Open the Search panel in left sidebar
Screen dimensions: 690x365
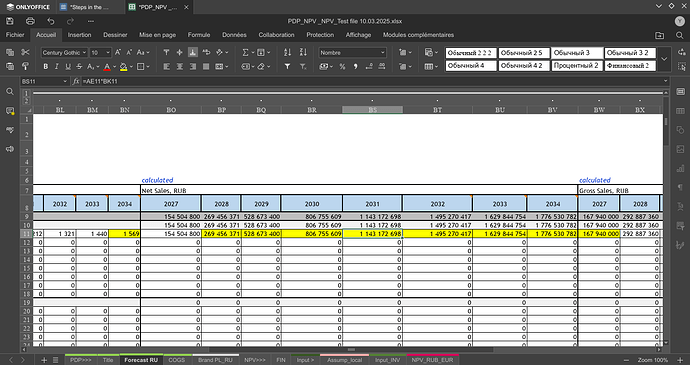click(x=10, y=92)
